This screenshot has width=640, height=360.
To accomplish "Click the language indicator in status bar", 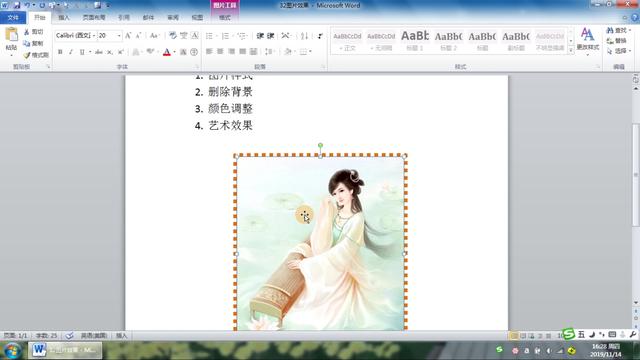I will click(93, 336).
